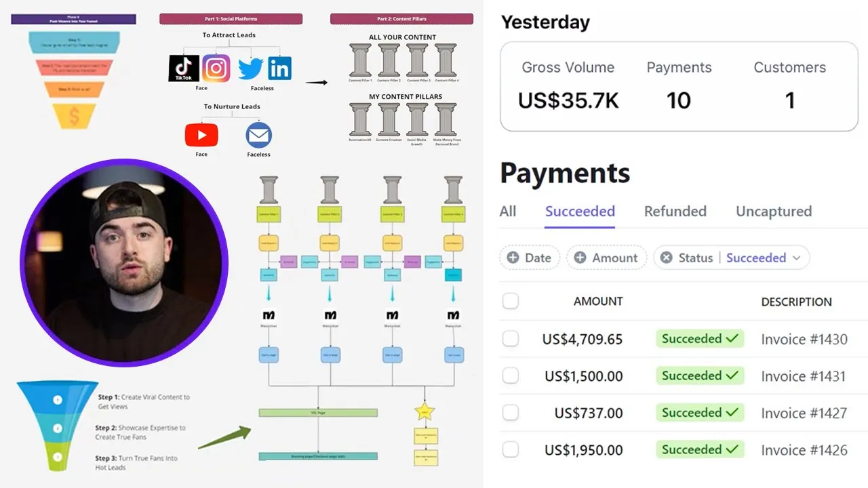Image resolution: width=868 pixels, height=488 pixels.
Task: Open the Amount filter
Action: coord(606,258)
